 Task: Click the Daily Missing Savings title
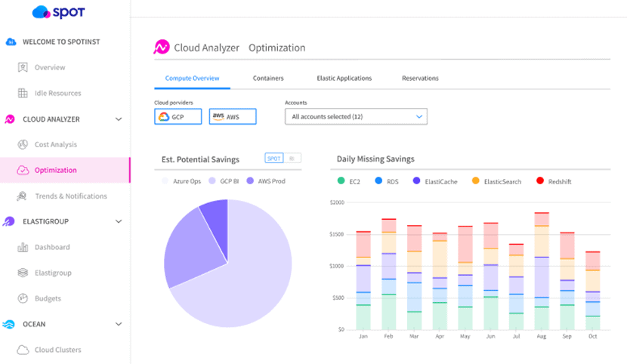(x=375, y=159)
